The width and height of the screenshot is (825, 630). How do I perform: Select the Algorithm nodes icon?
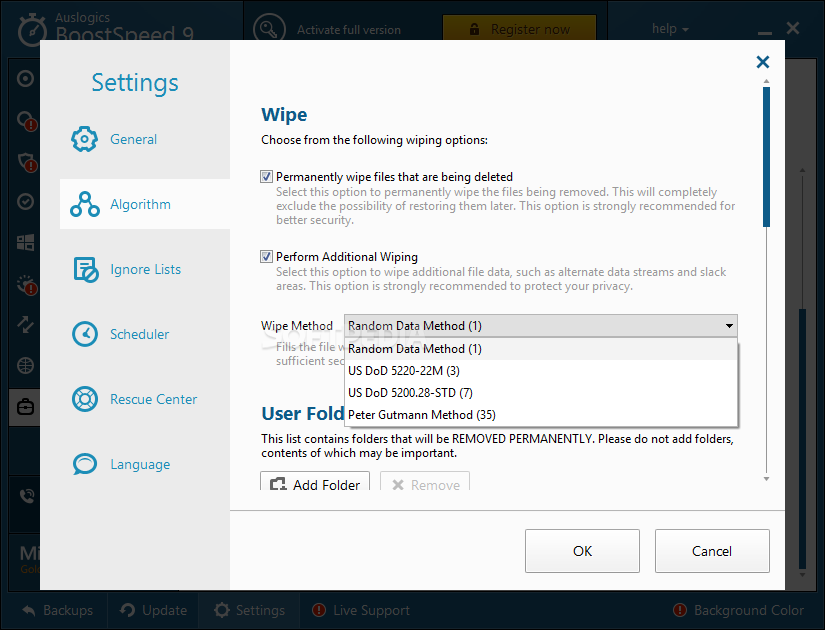click(x=85, y=204)
